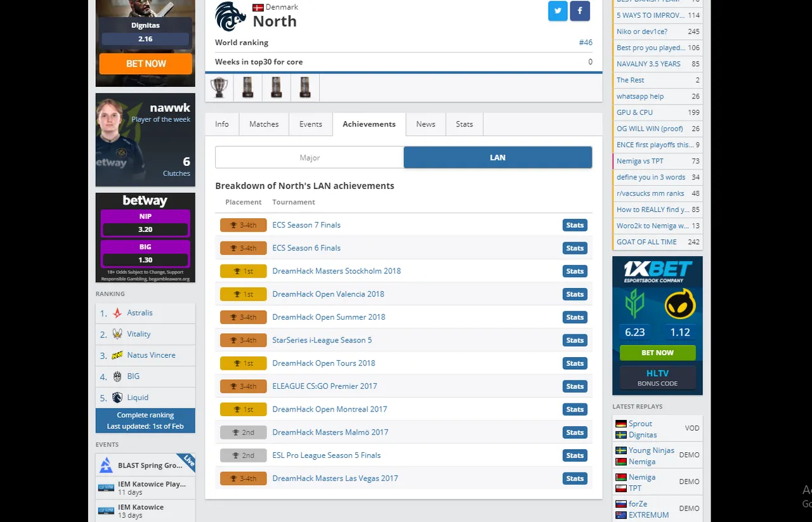Click the silver cup trophy icon
The image size is (812, 522).
coord(219,87)
